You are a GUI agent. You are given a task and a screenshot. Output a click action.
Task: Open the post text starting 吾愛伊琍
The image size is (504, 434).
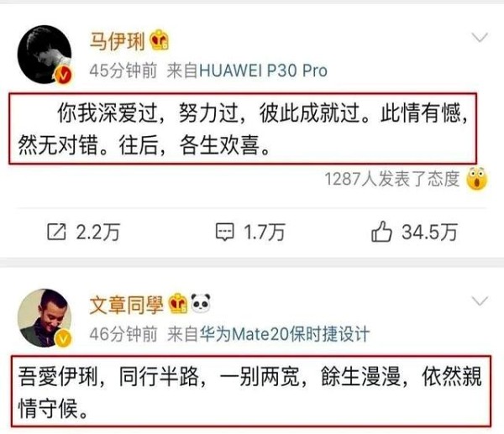251,391
